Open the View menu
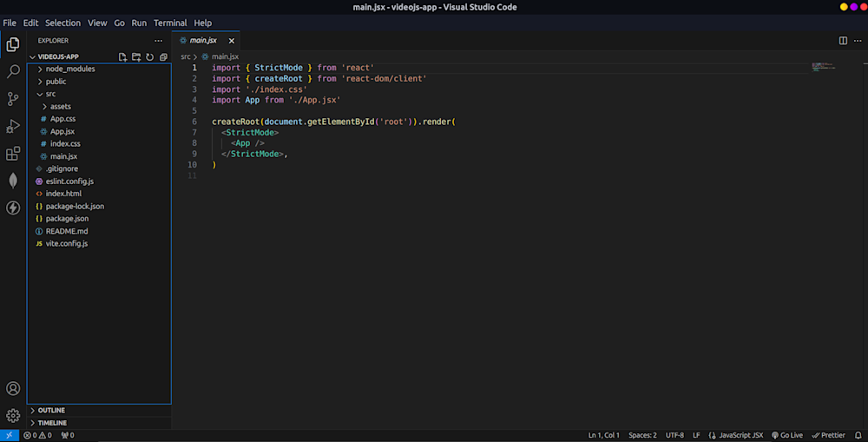This screenshot has height=442, width=868. (97, 23)
